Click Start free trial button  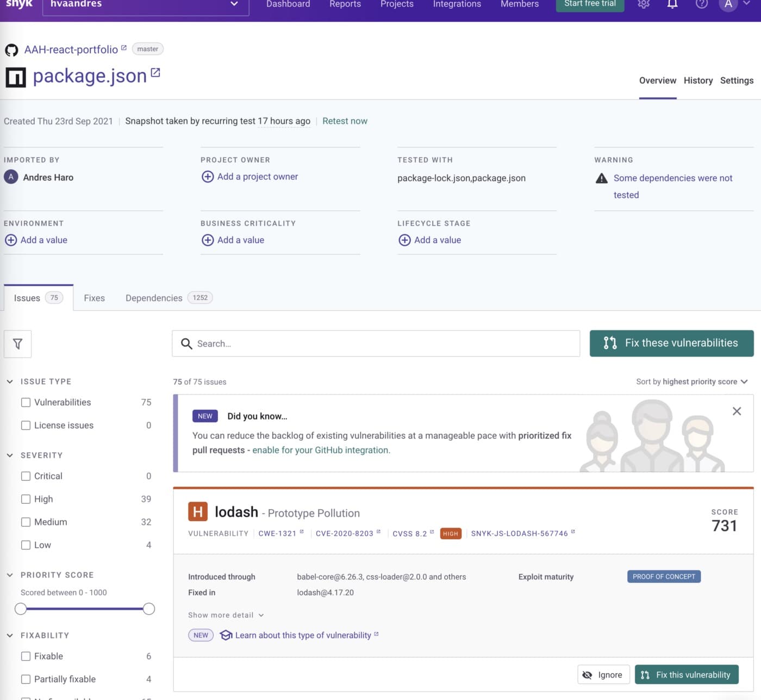(x=590, y=5)
